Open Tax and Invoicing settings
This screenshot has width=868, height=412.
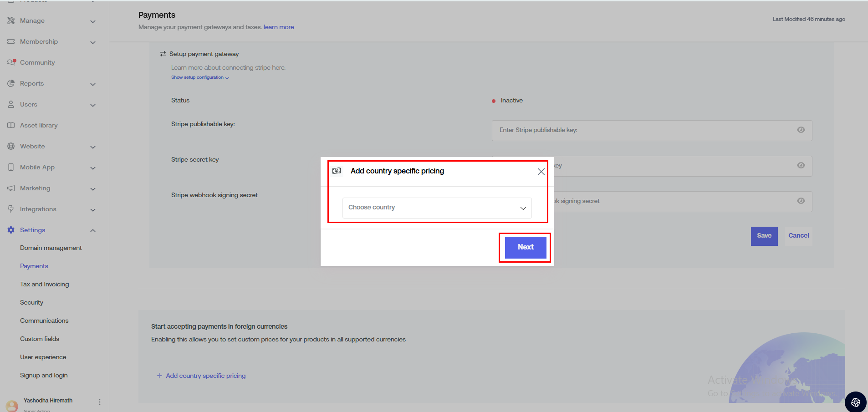[45, 285]
